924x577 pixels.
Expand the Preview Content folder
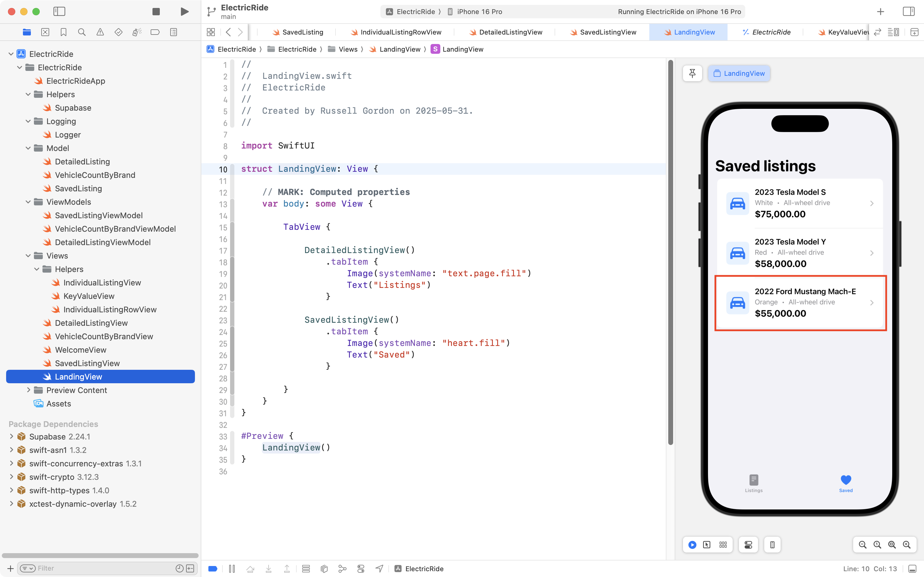point(28,390)
